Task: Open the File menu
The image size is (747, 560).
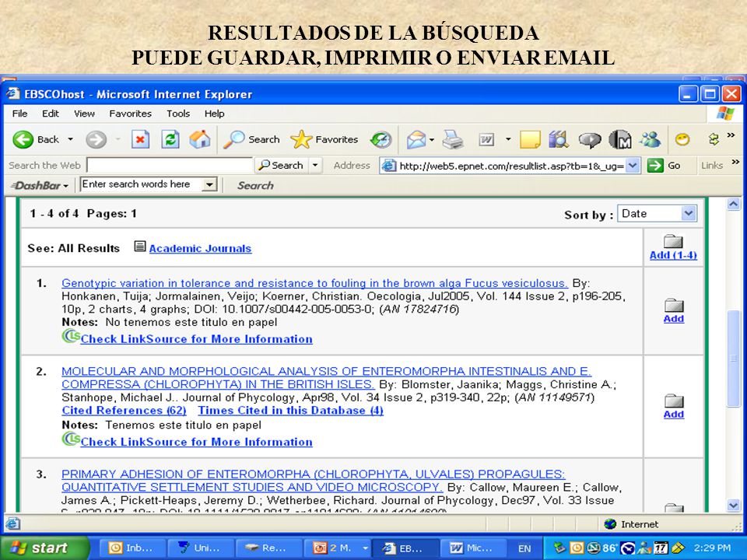Action: [x=19, y=114]
